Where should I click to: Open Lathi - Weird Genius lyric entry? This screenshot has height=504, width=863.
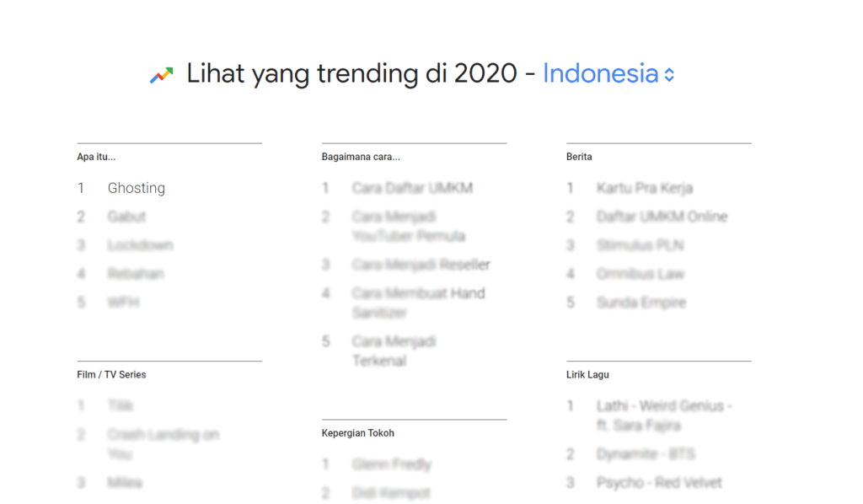[x=664, y=416]
